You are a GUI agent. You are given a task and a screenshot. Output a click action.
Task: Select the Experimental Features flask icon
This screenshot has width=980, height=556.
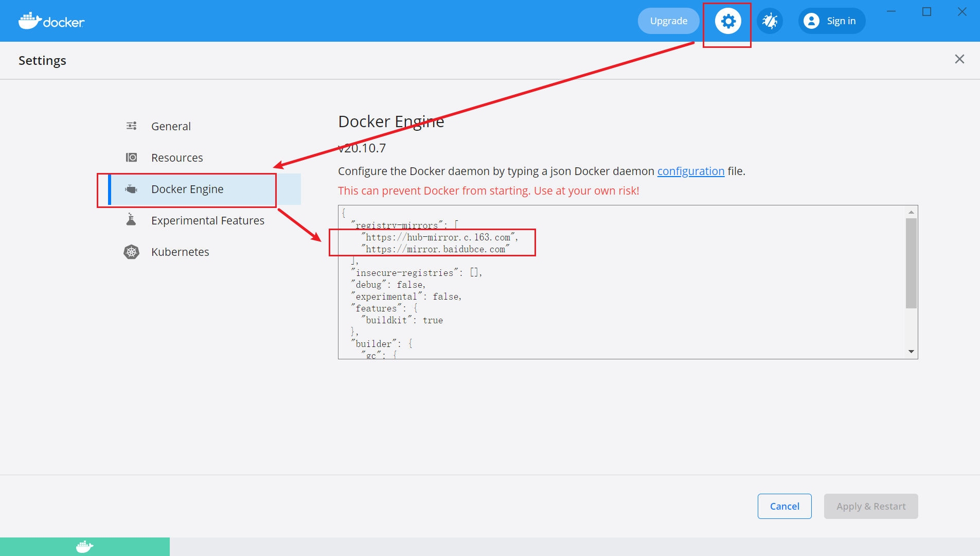point(131,220)
